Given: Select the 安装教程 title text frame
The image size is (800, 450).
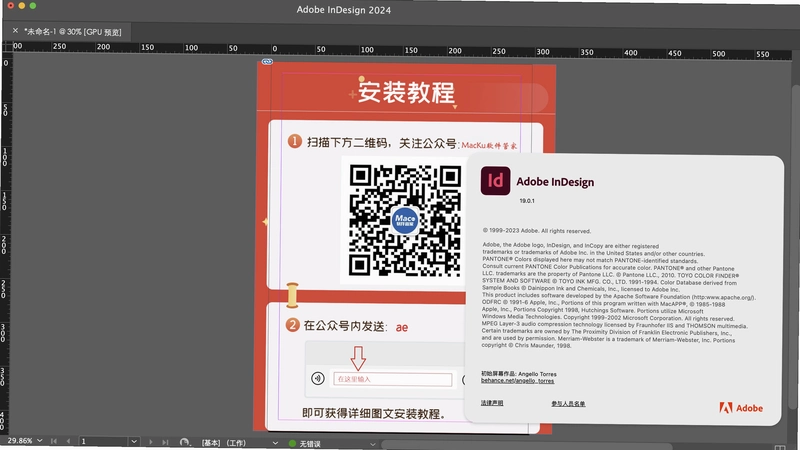Looking at the screenshot, I should point(406,92).
